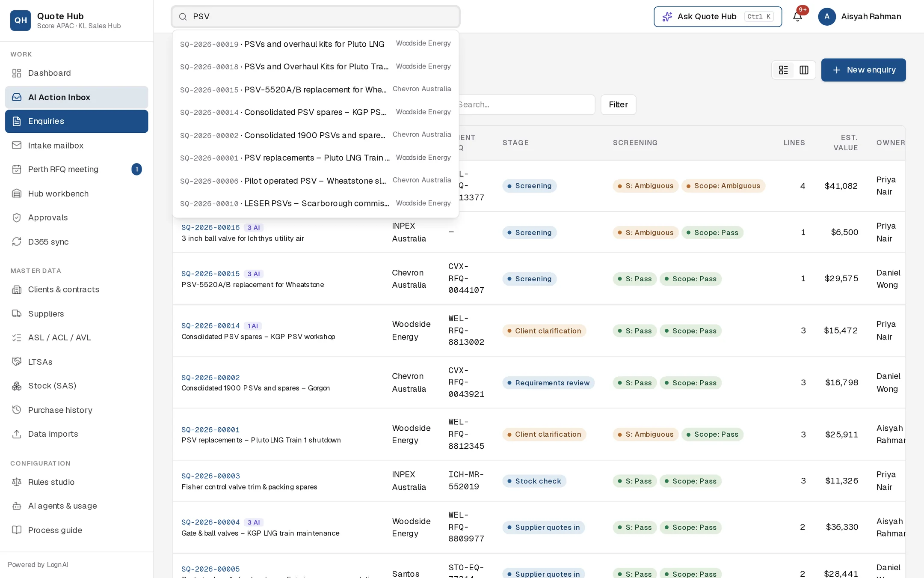This screenshot has width=924, height=578.
Task: Open the Filter button
Action: (618, 104)
